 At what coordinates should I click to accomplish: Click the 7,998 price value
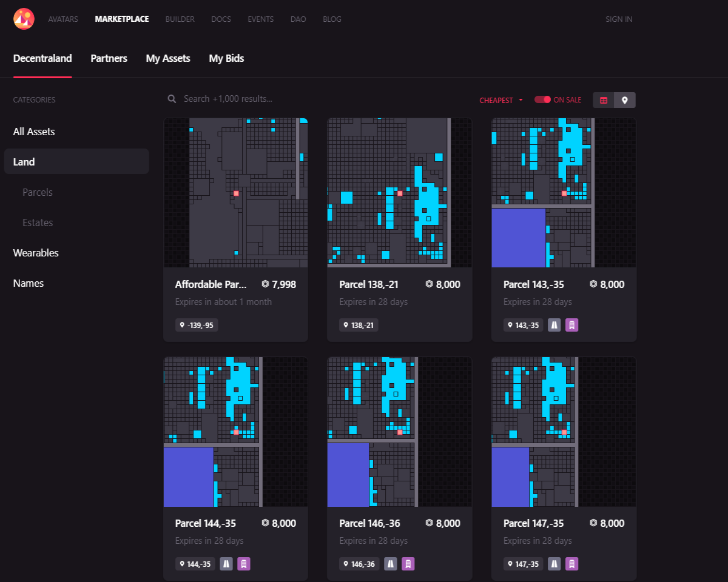[x=284, y=284]
